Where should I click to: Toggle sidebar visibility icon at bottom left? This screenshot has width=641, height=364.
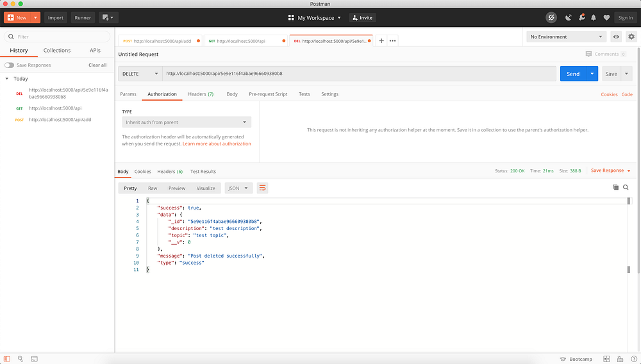(x=7, y=359)
